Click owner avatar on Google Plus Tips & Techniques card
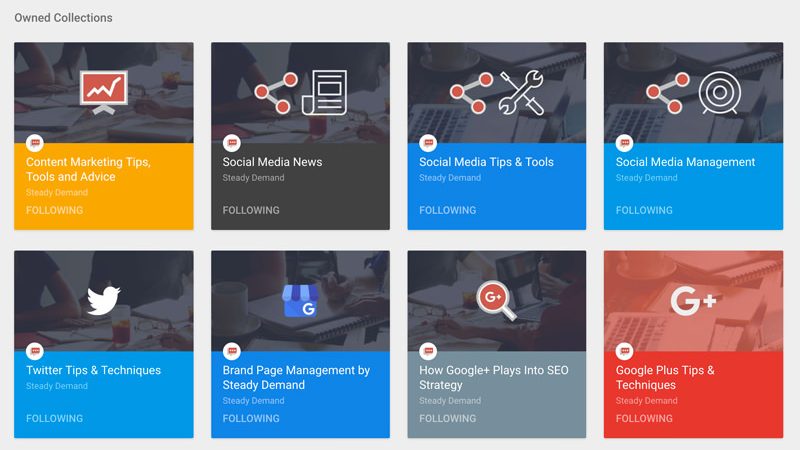 tap(624, 351)
